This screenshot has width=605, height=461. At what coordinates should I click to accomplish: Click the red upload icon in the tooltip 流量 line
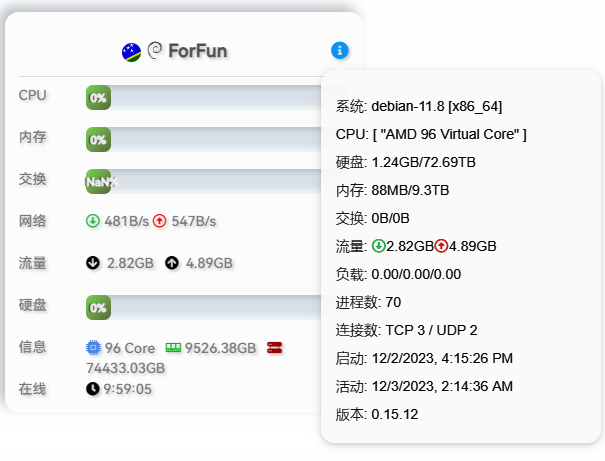[x=441, y=246]
